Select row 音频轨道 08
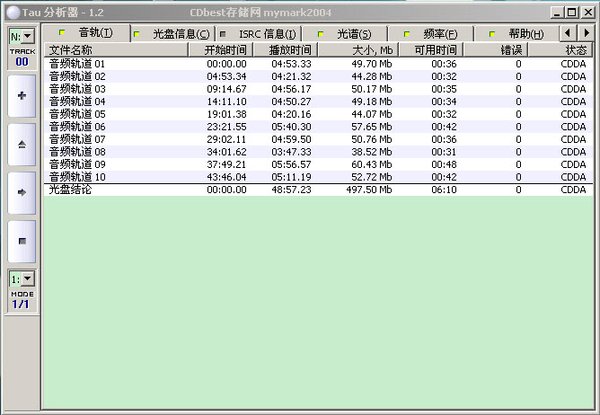 coord(318,152)
